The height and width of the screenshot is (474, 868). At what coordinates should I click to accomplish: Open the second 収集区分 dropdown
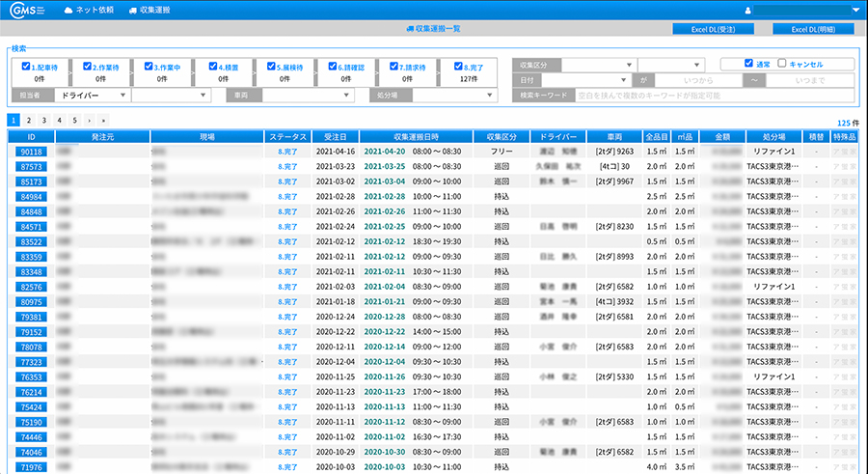671,65
